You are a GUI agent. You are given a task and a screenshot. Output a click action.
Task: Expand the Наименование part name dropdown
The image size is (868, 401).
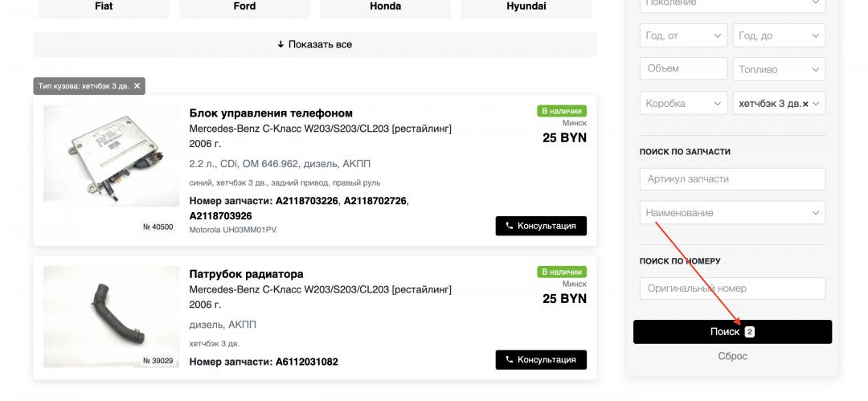coord(732,213)
